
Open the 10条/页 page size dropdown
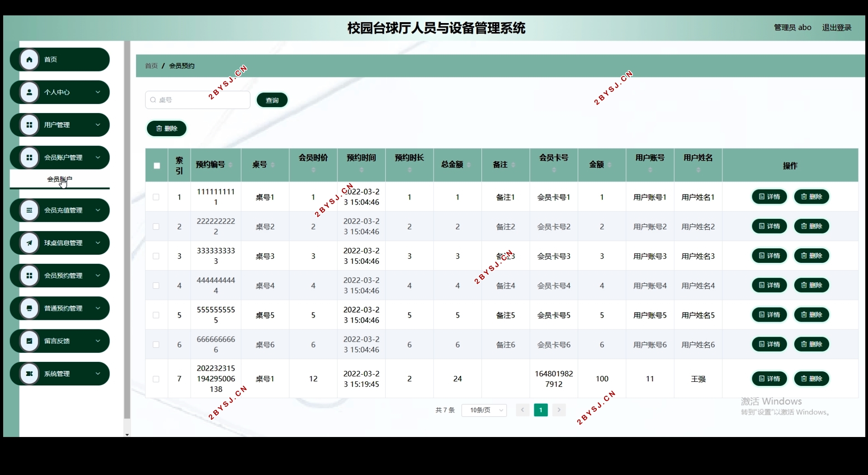484,410
